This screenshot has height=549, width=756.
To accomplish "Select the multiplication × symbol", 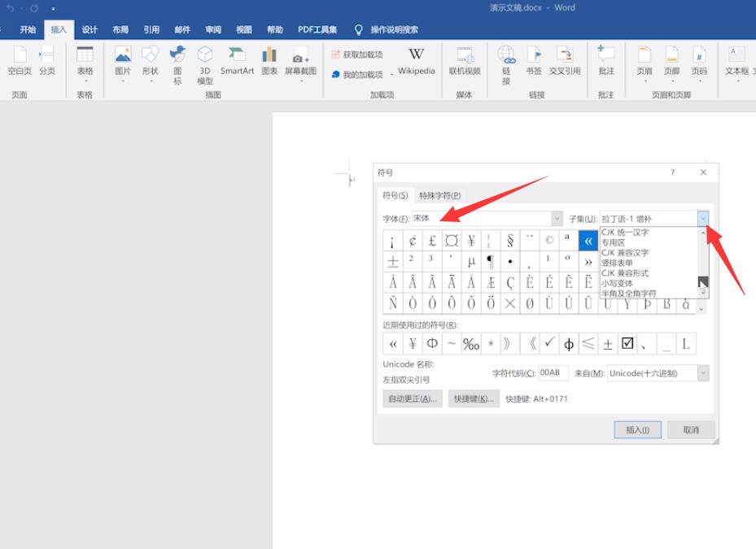I will pyautogui.click(x=510, y=303).
